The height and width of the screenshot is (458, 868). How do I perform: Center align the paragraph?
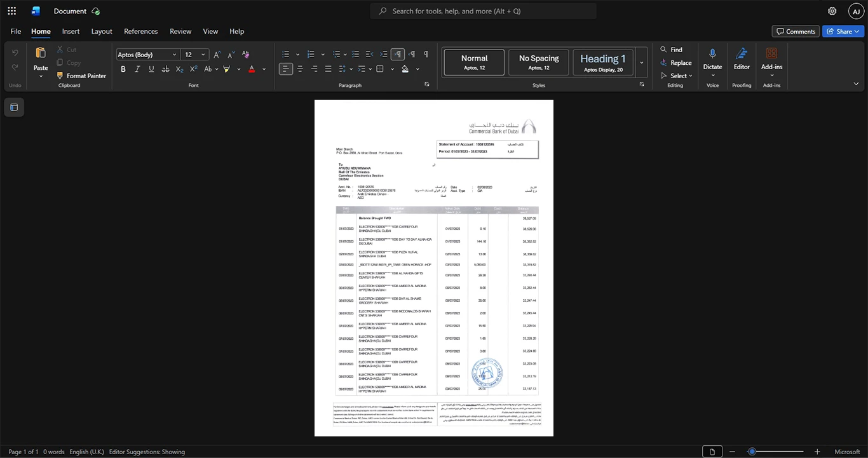[300, 69]
